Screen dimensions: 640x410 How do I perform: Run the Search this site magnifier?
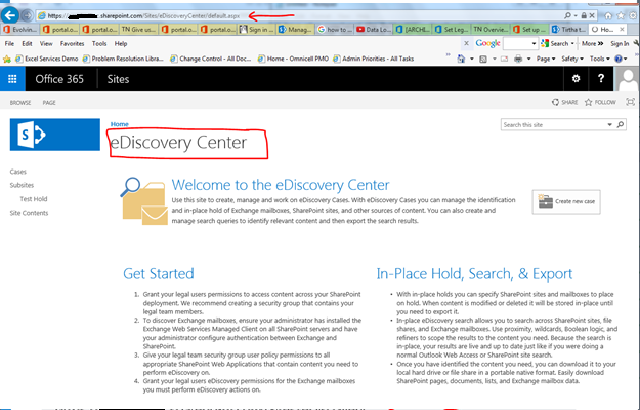click(620, 124)
